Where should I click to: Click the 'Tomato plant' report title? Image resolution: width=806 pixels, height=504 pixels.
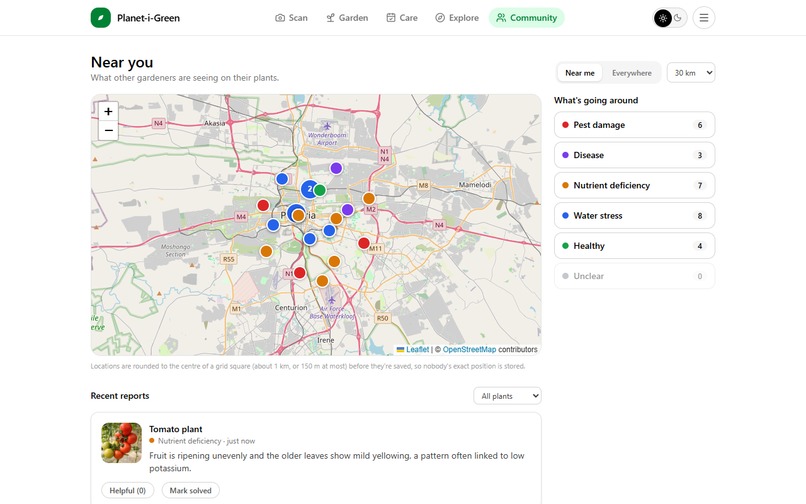(176, 429)
